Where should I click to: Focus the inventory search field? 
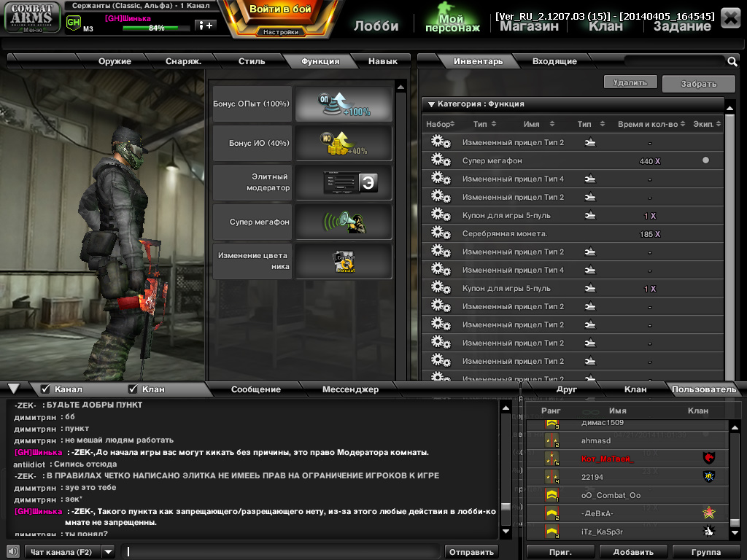tap(675, 61)
